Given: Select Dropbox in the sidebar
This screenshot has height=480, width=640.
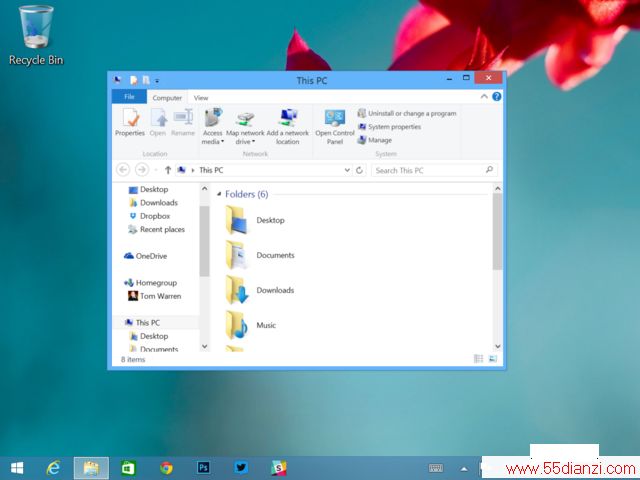Looking at the screenshot, I should point(149,216).
